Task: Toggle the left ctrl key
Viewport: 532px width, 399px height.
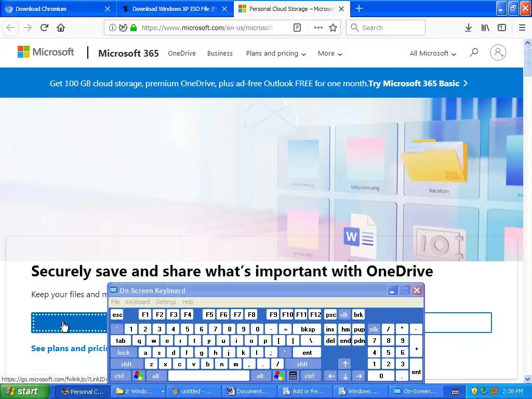Action: coord(119,376)
